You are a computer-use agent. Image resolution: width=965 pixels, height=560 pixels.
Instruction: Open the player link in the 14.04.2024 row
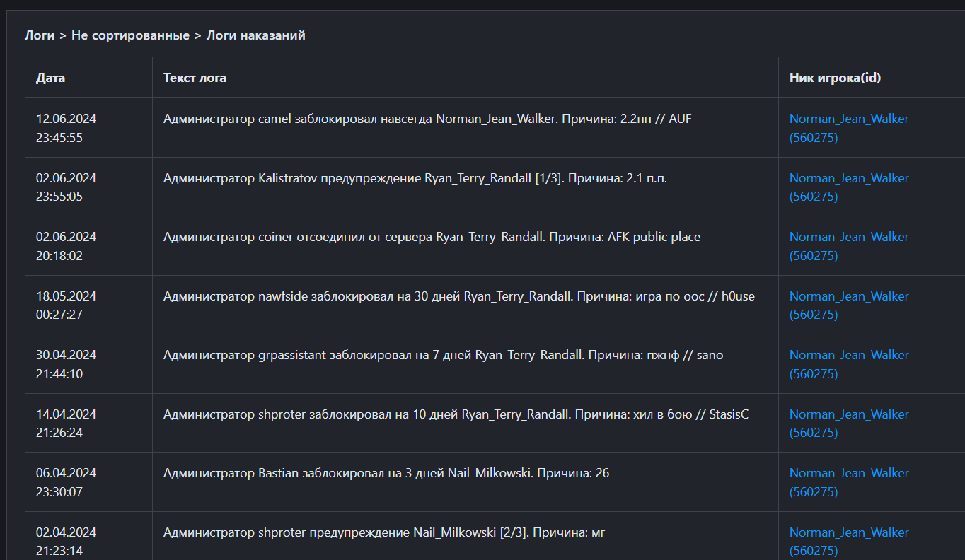pyautogui.click(x=849, y=414)
